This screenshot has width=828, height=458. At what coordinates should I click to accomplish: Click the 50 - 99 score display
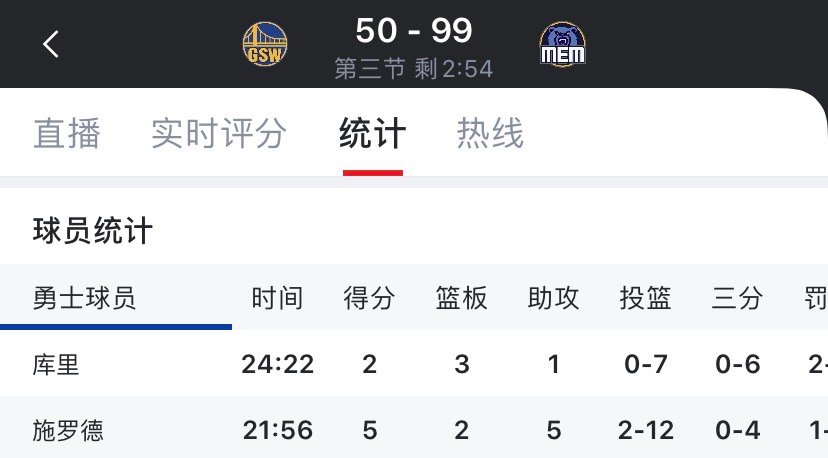414,30
